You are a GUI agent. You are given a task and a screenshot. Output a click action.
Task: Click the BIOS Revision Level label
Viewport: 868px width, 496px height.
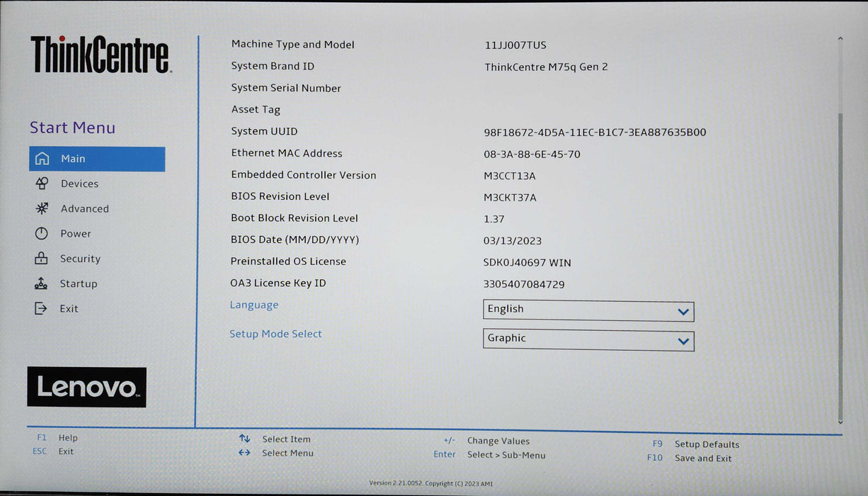point(280,196)
